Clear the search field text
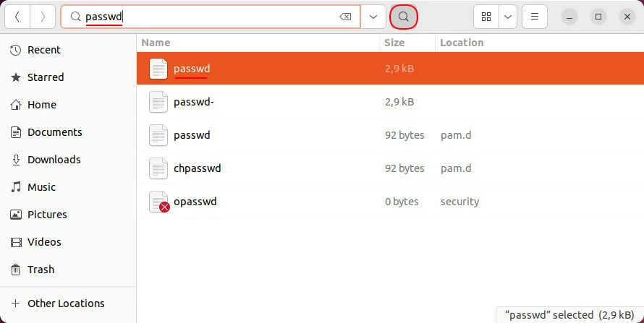 click(345, 17)
